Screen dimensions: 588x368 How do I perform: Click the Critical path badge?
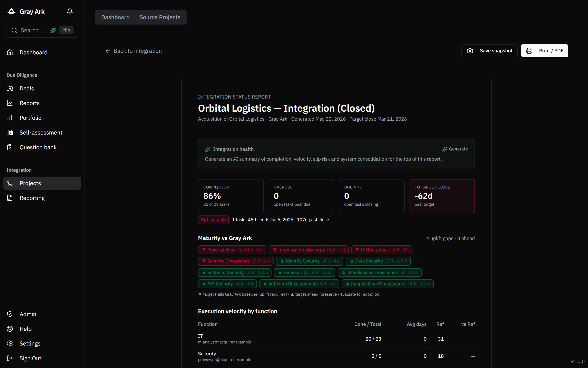(x=213, y=220)
